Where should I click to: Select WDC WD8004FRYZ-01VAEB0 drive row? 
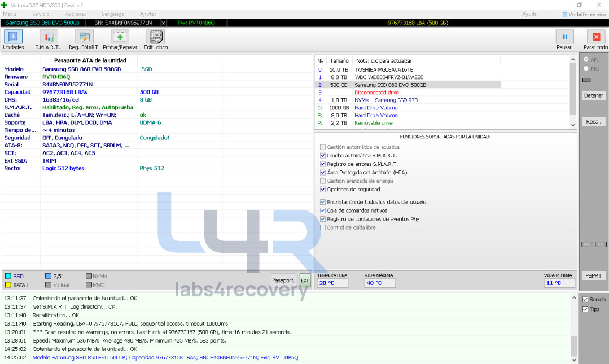[408, 77]
